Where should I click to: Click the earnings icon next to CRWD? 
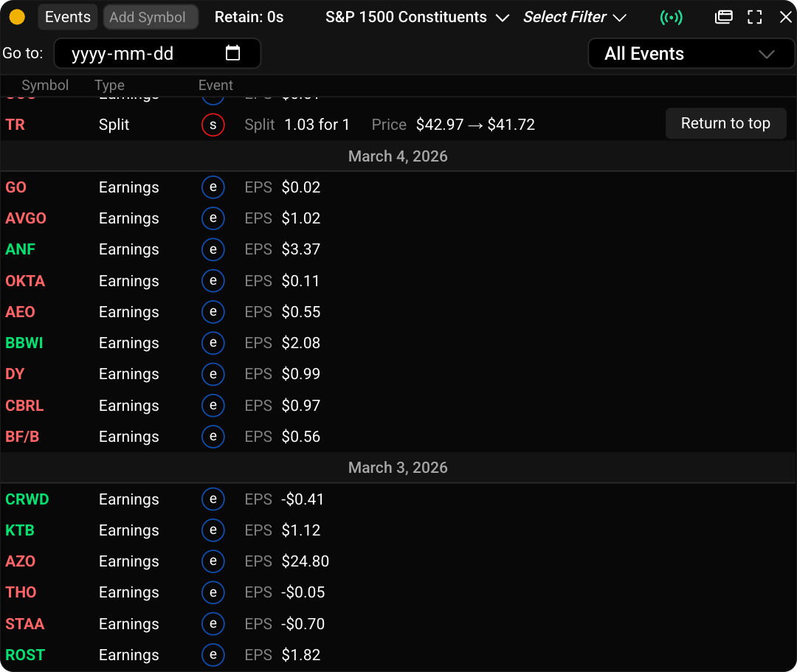(x=213, y=499)
